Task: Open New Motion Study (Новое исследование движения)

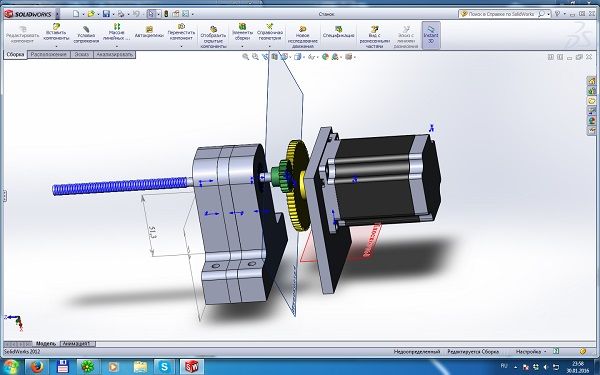Action: click(302, 37)
